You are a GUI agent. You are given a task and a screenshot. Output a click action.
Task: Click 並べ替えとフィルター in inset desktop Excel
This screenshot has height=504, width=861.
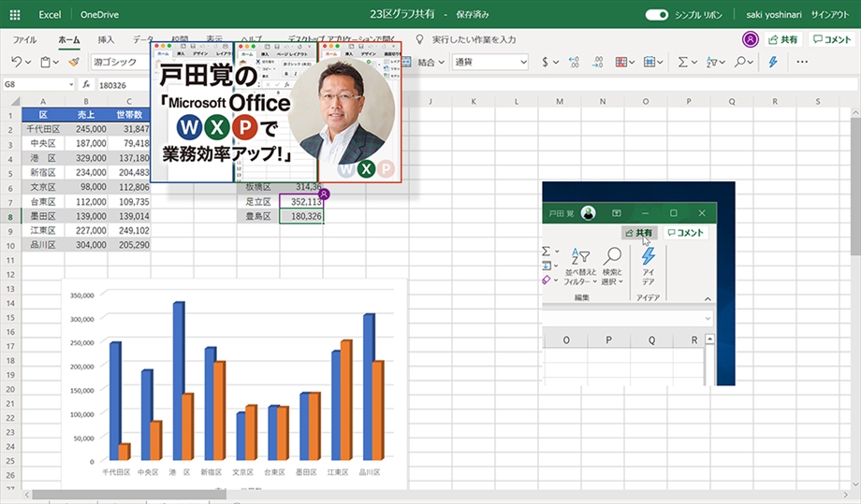(x=580, y=266)
